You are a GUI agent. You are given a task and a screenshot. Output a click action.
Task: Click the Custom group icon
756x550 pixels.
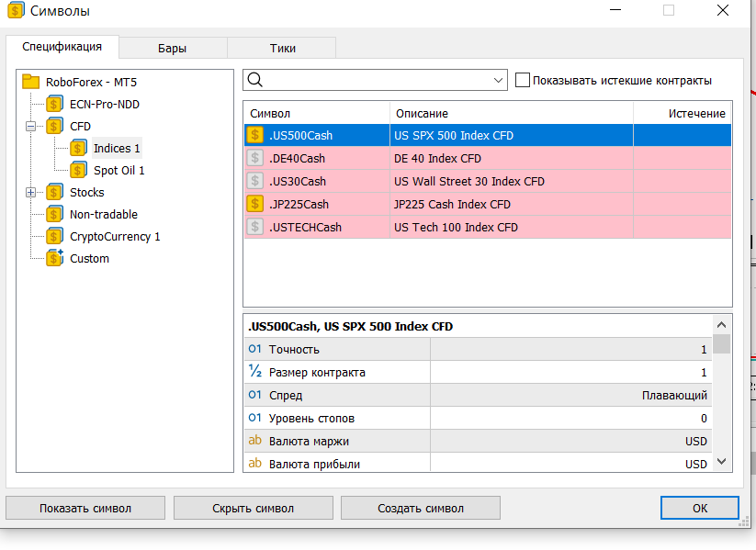(x=55, y=258)
